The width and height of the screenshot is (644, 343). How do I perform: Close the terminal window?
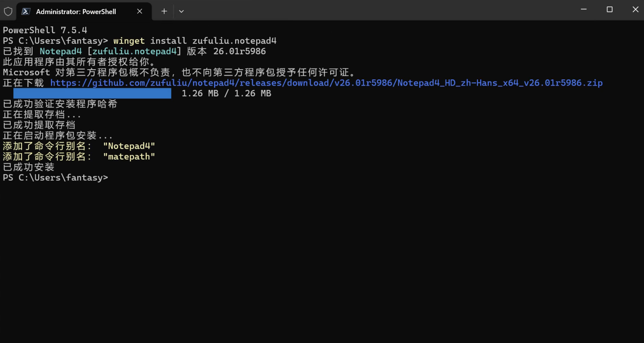click(x=635, y=10)
